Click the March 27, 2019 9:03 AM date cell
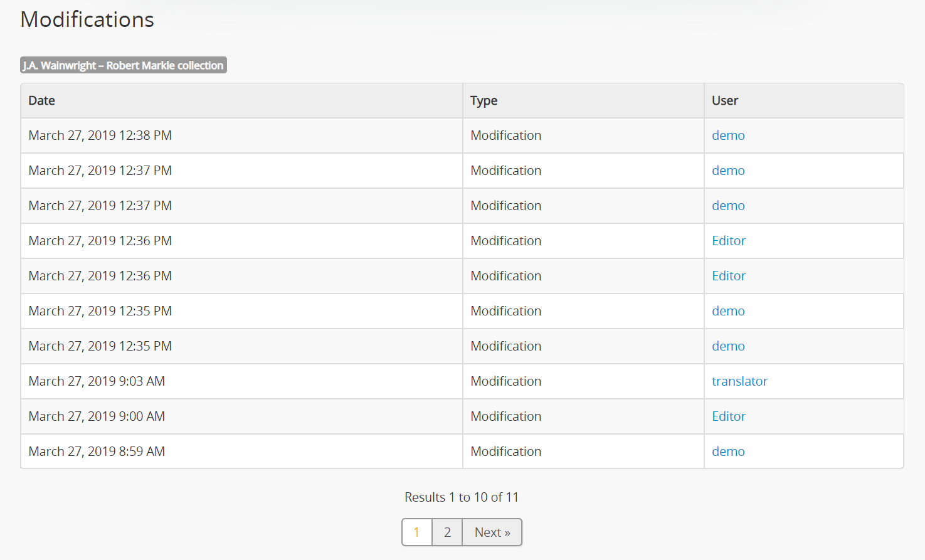Image resolution: width=925 pixels, height=560 pixels. (x=97, y=381)
